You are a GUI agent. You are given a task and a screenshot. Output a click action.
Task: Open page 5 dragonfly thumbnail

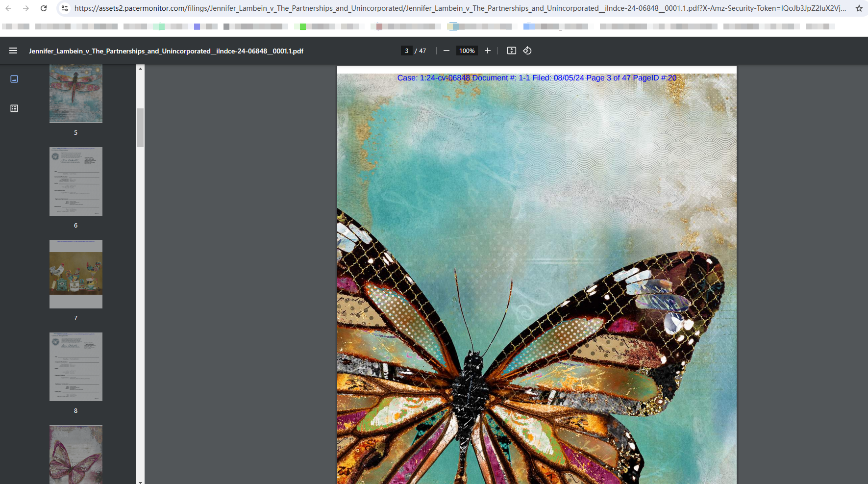(x=76, y=94)
